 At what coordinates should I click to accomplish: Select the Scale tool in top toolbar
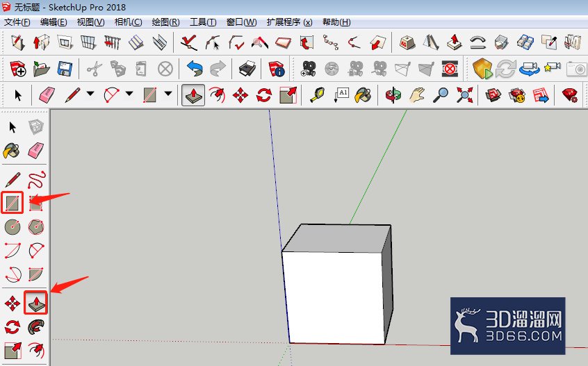tap(288, 95)
